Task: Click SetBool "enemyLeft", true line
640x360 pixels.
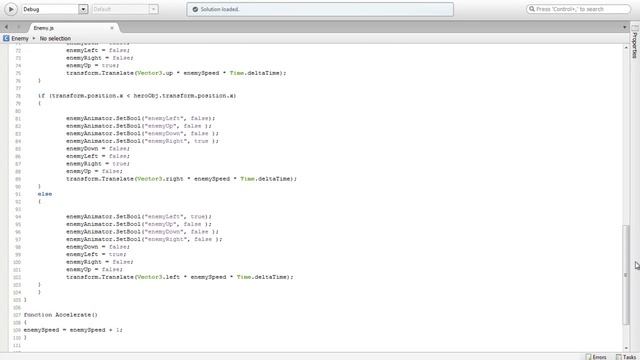Action: click(139, 216)
